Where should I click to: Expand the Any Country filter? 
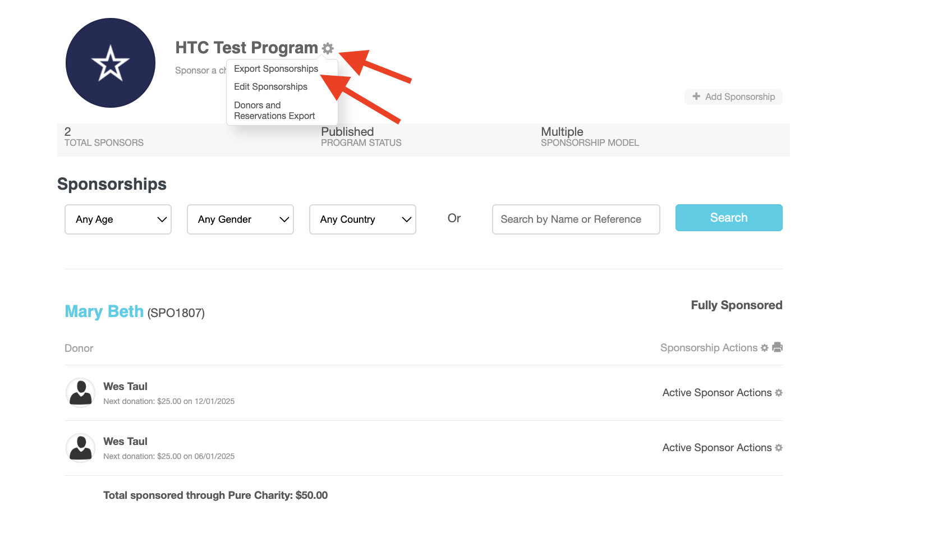click(362, 219)
